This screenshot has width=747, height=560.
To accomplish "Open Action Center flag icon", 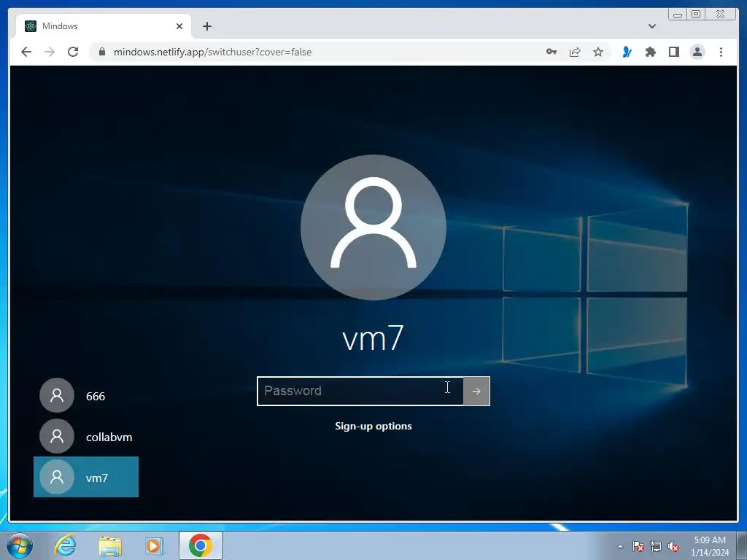I will [638, 546].
